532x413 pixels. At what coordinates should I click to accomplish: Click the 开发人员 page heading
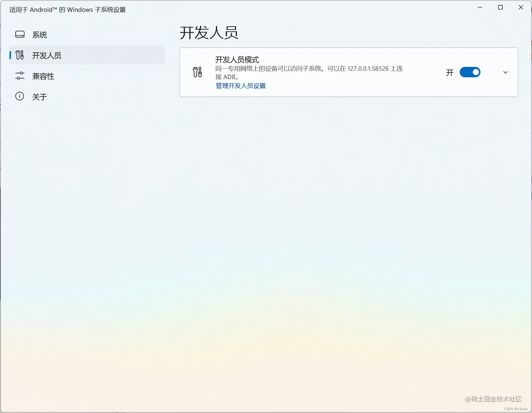tap(209, 33)
